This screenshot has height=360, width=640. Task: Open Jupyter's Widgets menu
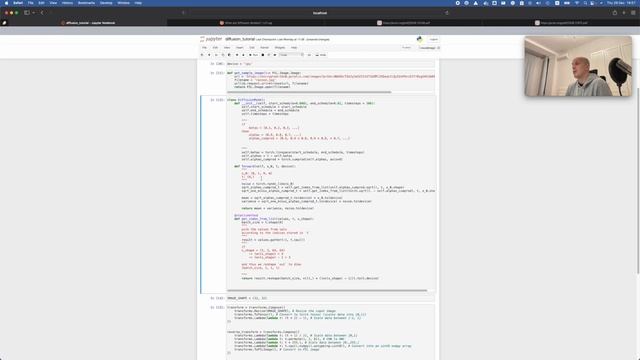[x=280, y=48]
